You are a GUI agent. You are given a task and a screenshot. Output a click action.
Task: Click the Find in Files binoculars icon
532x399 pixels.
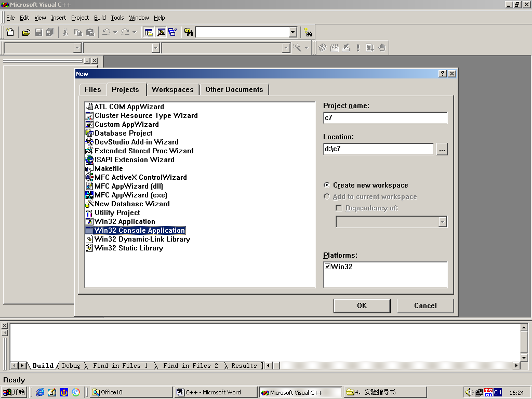click(189, 32)
